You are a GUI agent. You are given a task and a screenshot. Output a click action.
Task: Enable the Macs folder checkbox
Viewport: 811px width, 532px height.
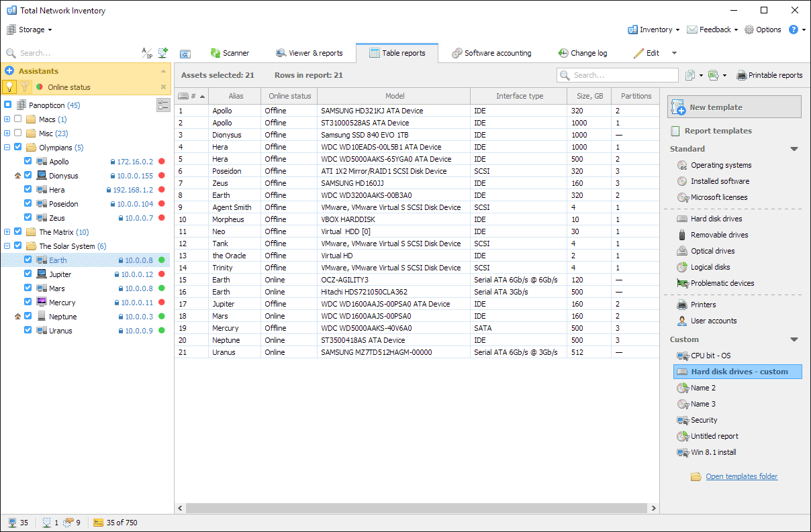pyautogui.click(x=17, y=119)
